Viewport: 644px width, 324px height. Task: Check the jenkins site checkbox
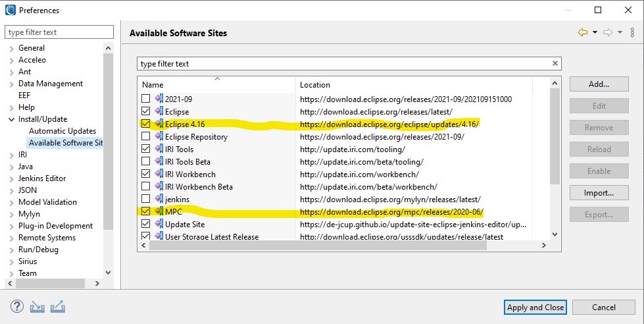tap(146, 199)
